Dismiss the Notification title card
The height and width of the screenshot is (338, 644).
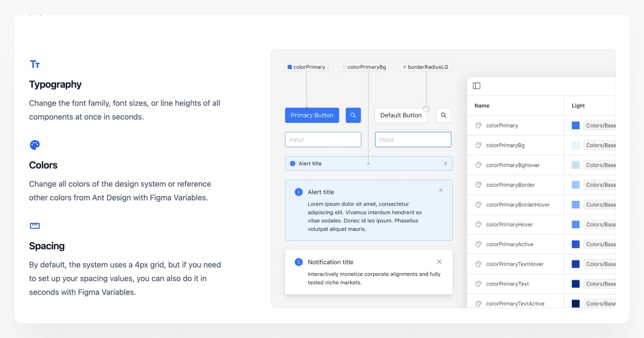coord(439,262)
